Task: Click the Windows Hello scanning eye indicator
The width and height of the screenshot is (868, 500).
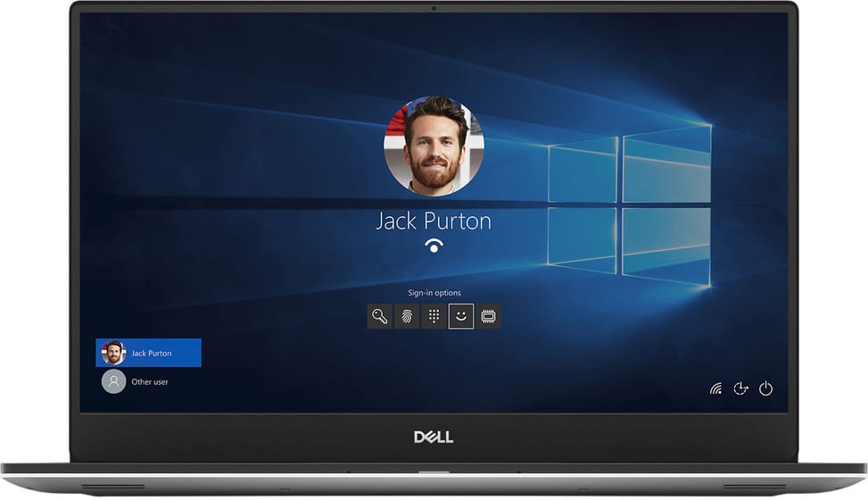Action: [434, 246]
